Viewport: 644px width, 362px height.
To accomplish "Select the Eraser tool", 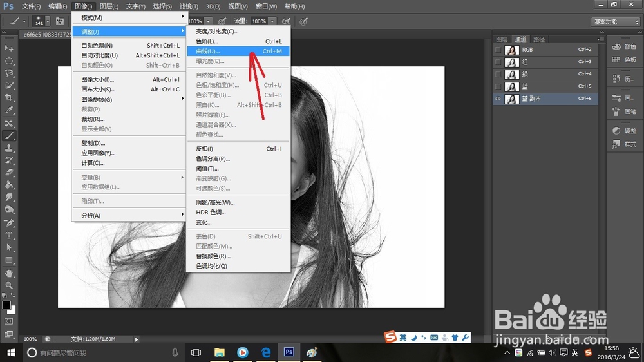I will point(8,173).
